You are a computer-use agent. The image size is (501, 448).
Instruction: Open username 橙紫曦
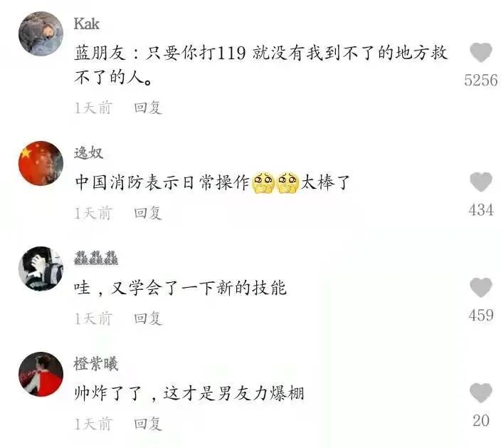pyautogui.click(x=96, y=363)
